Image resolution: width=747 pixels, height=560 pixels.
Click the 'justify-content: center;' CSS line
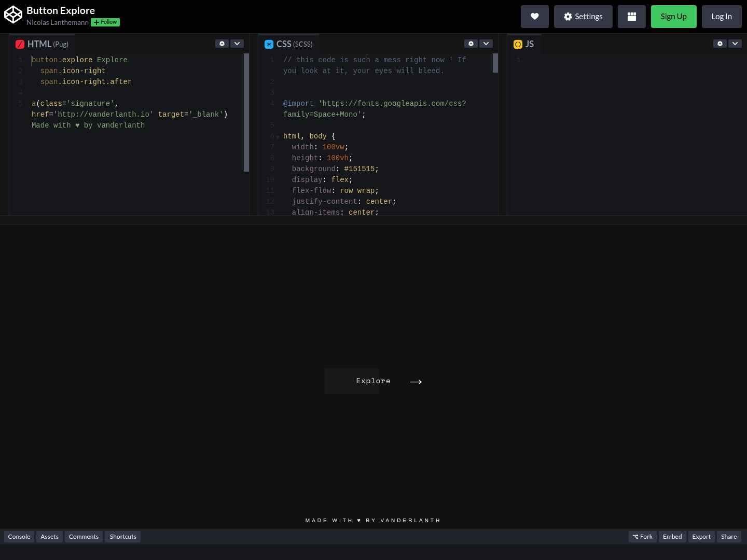coord(344,202)
